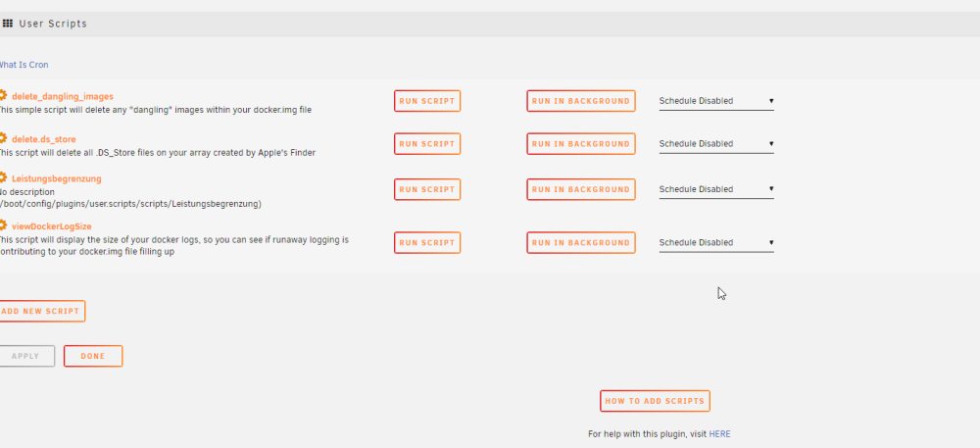
Task: Open How To Add Scripts help
Action: pos(655,401)
